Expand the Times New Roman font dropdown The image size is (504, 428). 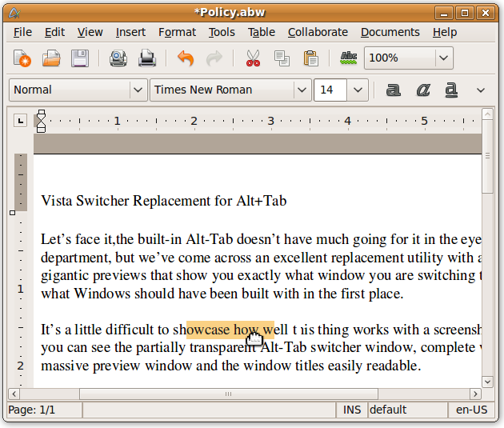click(302, 90)
